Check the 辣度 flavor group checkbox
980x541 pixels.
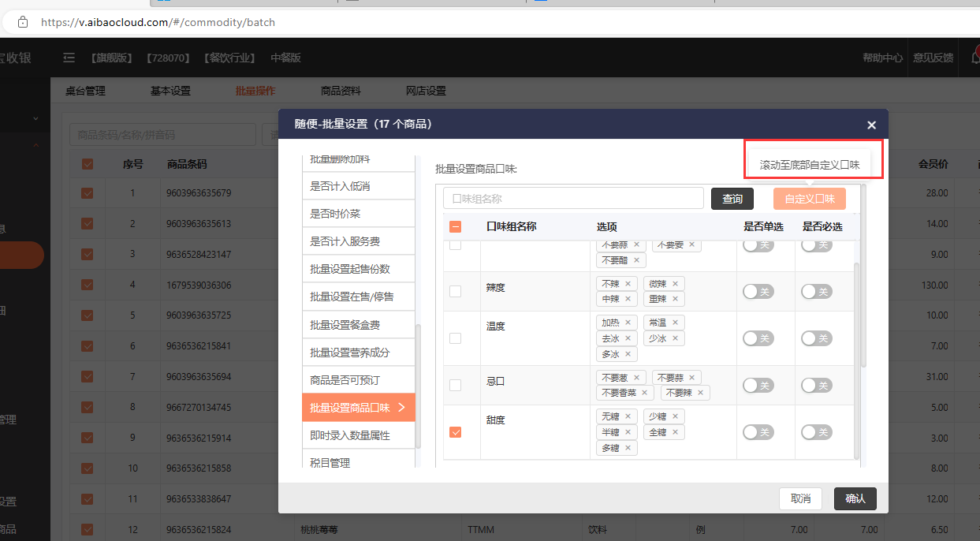[455, 291]
